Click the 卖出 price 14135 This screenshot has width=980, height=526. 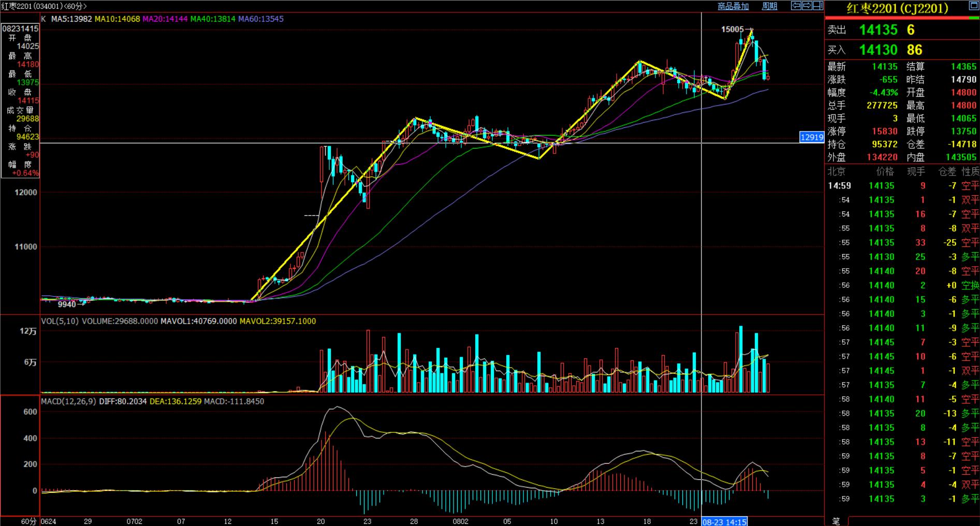[878, 30]
